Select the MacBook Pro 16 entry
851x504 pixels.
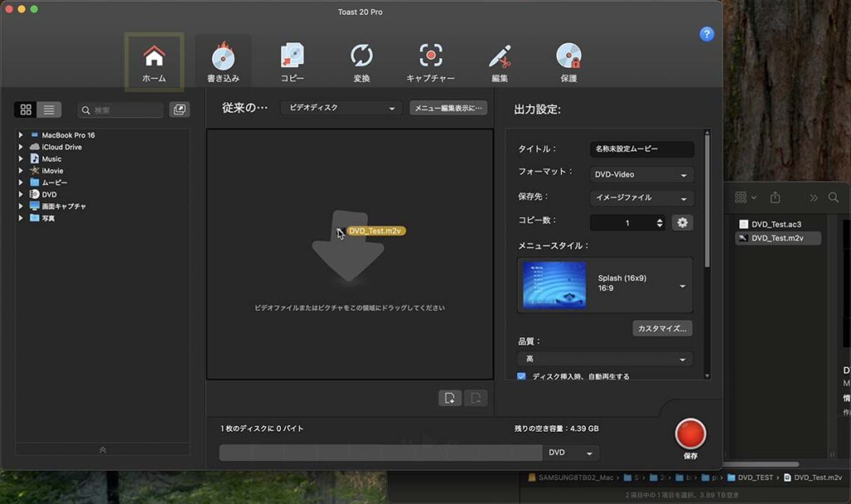[68, 135]
